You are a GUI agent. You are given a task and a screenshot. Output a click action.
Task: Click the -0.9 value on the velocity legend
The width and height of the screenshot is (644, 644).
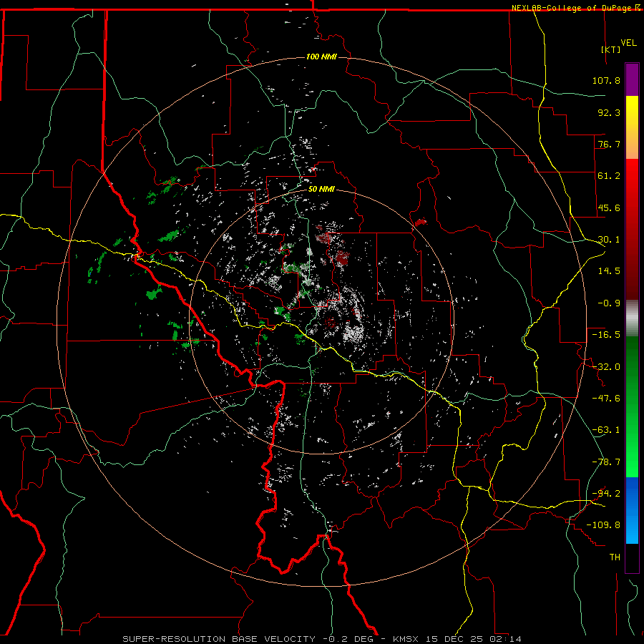tap(608, 303)
